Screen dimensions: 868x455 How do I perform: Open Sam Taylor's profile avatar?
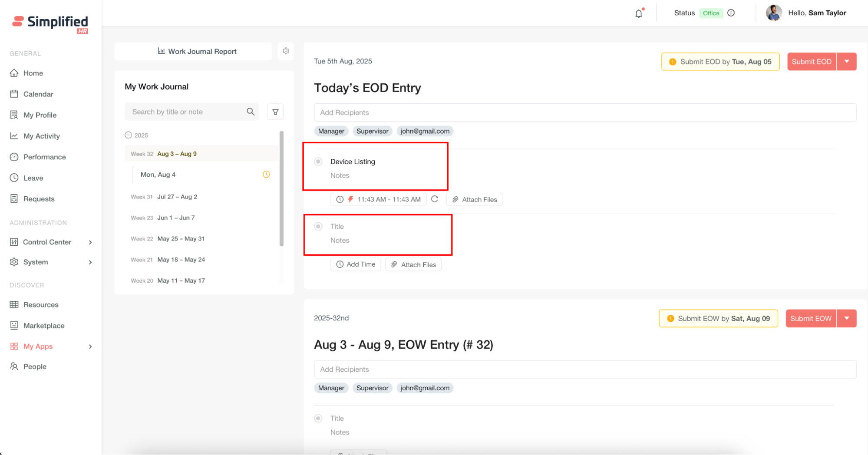(773, 13)
